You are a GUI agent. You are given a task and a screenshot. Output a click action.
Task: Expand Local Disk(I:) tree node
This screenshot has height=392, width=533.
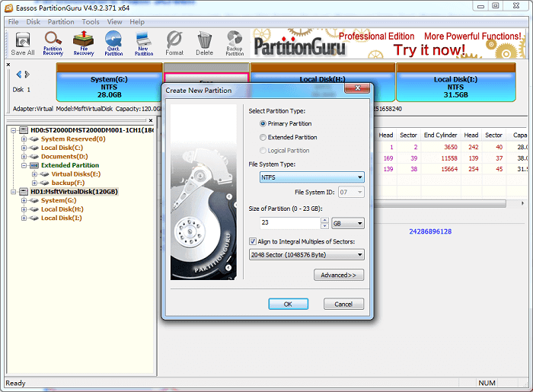click(x=24, y=218)
